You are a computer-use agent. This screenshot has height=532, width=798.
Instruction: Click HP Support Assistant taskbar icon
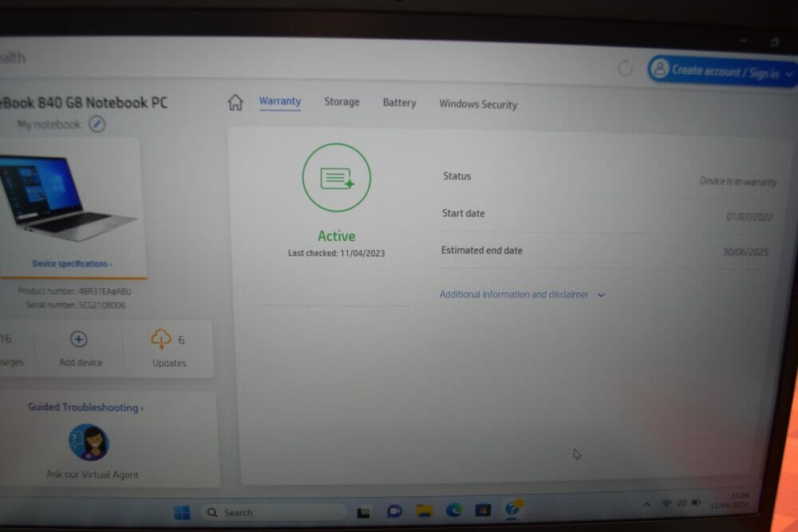coord(512,509)
